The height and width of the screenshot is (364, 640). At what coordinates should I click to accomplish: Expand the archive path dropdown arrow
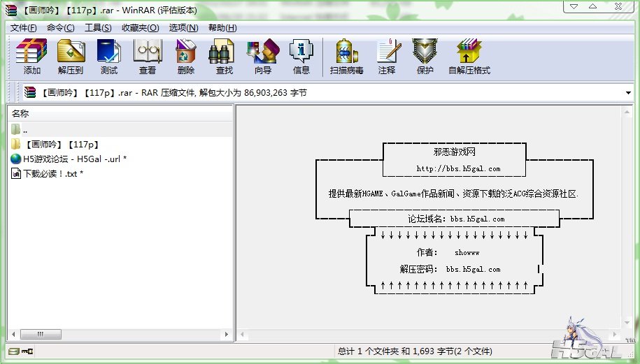(x=628, y=93)
